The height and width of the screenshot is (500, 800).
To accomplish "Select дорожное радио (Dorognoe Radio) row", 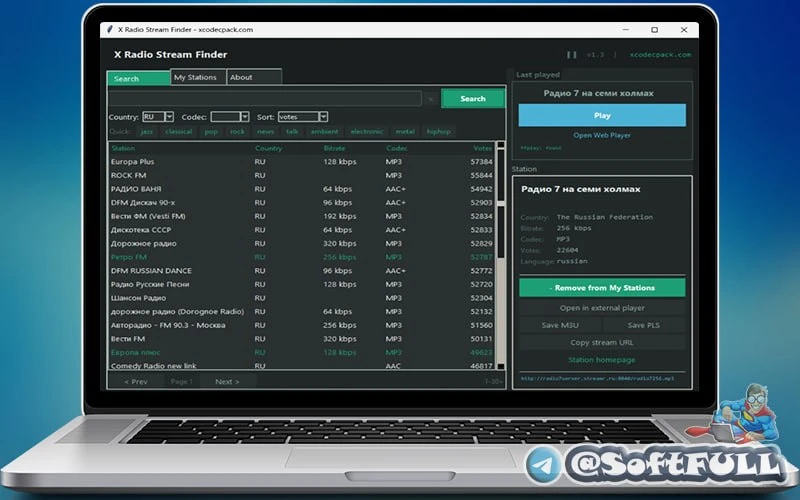I will tap(302, 311).
